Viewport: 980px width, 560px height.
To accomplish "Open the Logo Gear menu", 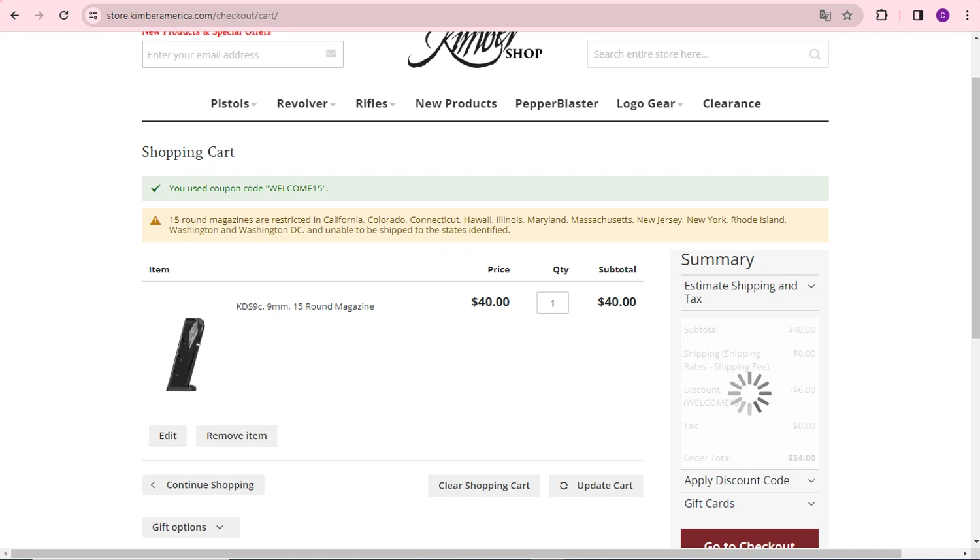I will (x=649, y=103).
